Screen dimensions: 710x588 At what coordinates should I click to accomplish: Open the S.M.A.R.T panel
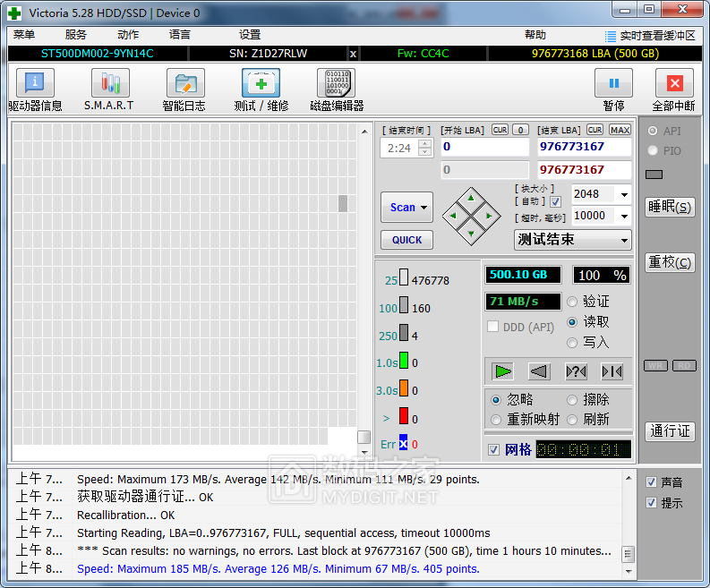(109, 84)
